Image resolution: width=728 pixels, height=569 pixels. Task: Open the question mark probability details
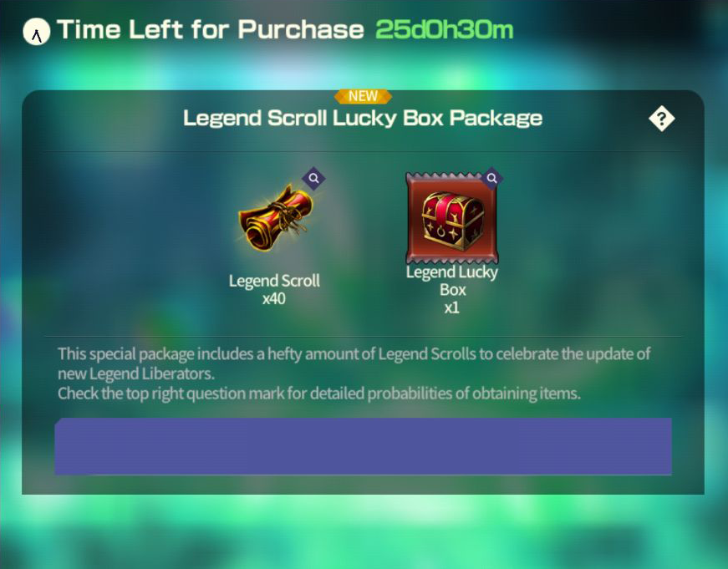click(662, 119)
